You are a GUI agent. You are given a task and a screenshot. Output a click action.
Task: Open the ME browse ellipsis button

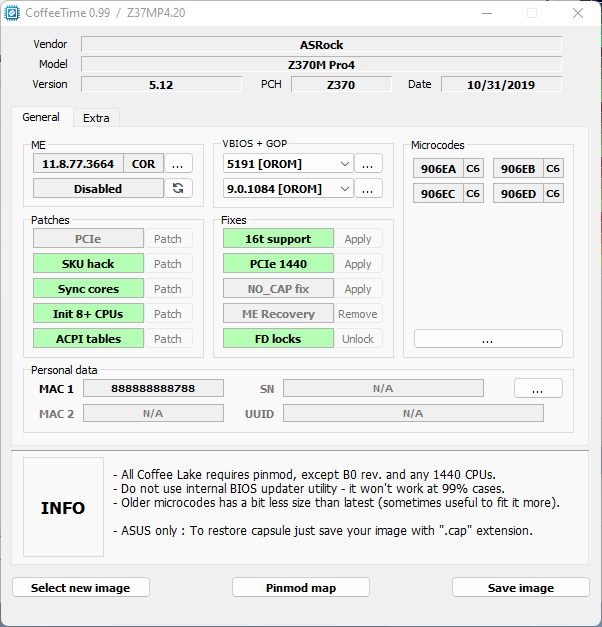tap(178, 164)
